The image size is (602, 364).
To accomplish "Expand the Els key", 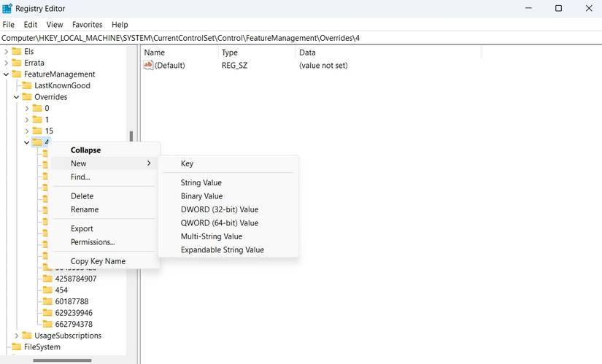I will tap(6, 52).
